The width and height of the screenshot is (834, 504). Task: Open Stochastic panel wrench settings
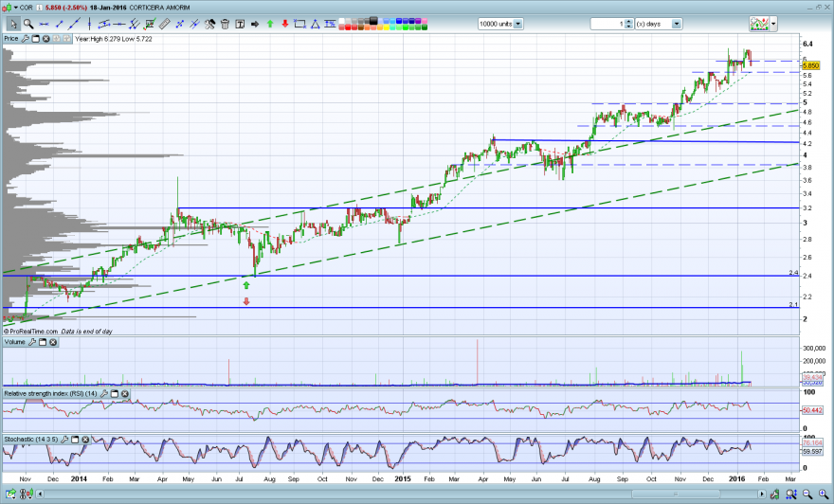(64, 440)
